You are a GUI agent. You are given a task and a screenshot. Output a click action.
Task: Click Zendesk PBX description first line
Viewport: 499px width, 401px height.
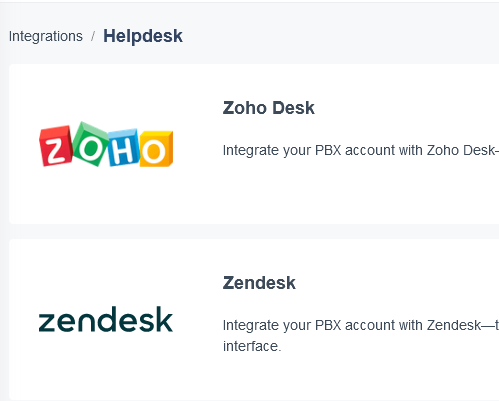tap(361, 325)
